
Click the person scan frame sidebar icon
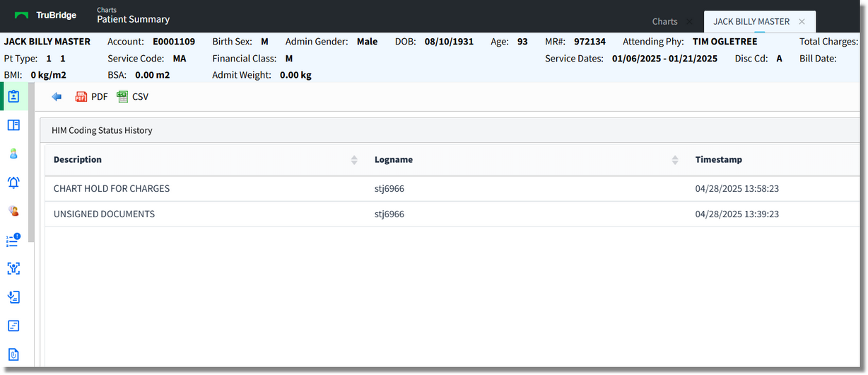point(13,269)
